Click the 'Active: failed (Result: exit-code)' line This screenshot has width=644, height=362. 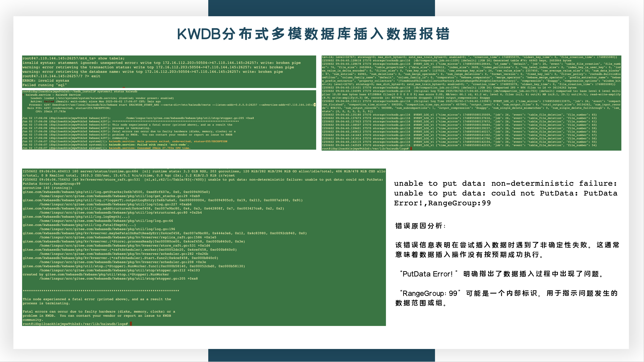tap(95, 101)
